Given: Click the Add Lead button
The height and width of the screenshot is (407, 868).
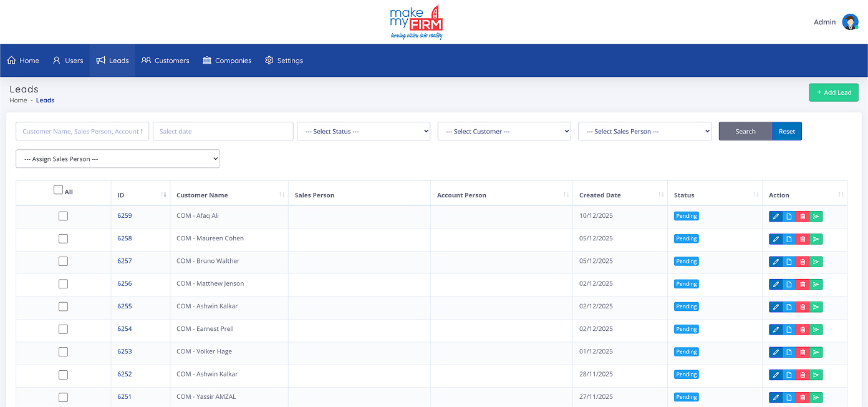Looking at the screenshot, I should coord(834,92).
